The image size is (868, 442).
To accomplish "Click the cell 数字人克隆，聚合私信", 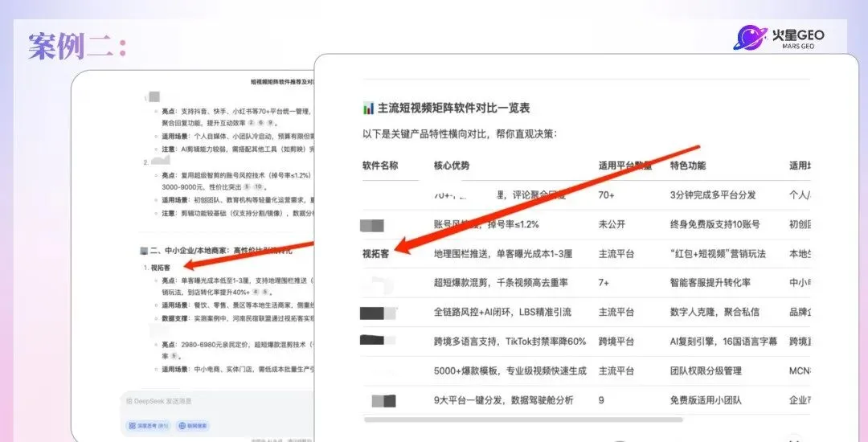I will 714,312.
